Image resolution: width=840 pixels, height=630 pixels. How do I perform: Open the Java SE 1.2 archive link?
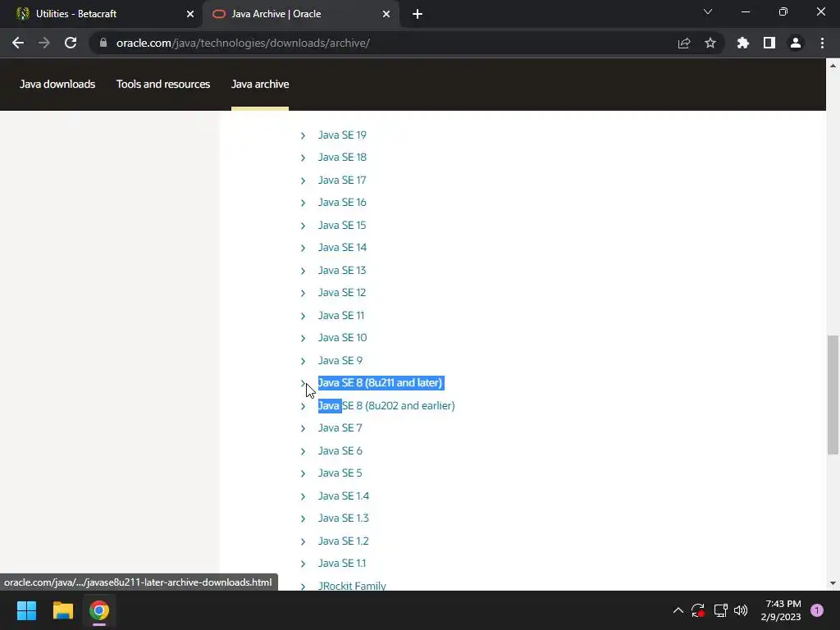[344, 541]
